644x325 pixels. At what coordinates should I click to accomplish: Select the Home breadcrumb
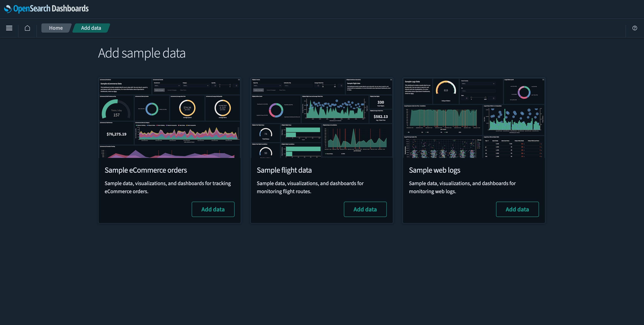(56, 28)
